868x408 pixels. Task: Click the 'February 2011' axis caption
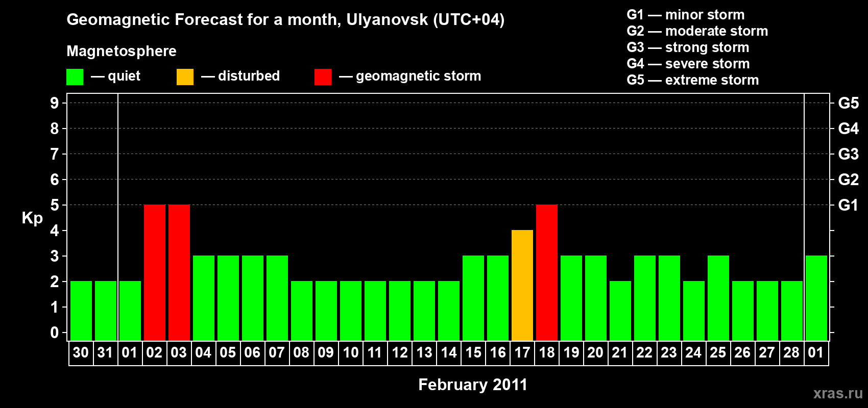coord(473,385)
